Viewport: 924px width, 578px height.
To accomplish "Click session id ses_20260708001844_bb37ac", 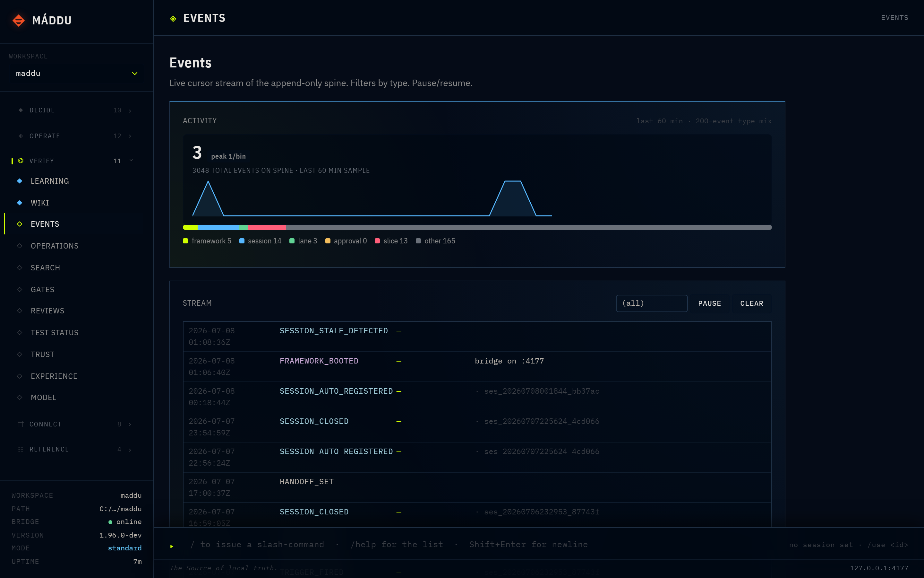I will tap(542, 391).
